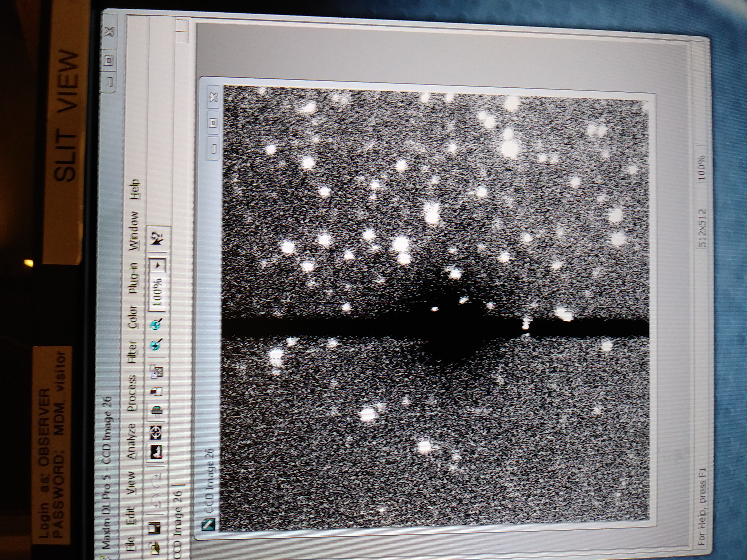Toggle the Information crosshair window icon
Viewport: 747px width, 560px height.
click(156, 433)
